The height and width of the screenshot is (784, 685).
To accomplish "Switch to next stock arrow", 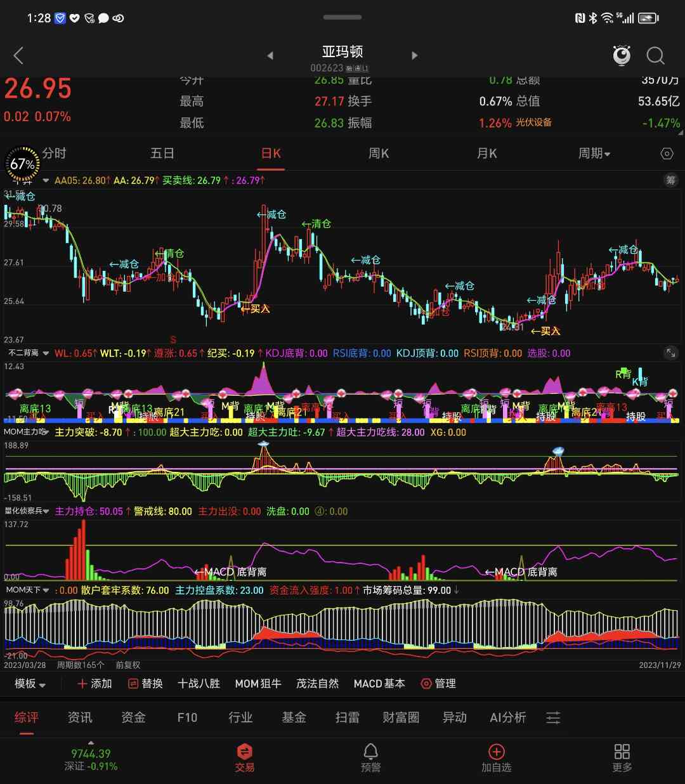I will [x=415, y=56].
